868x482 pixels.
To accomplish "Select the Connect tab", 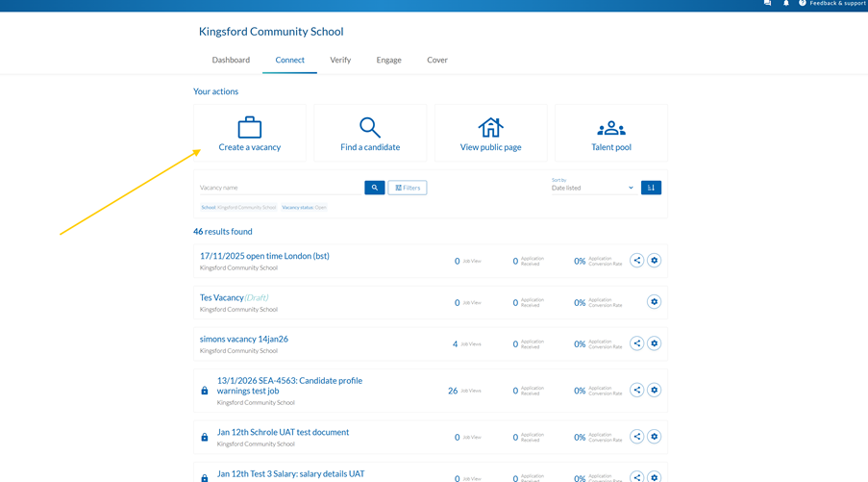I will pos(290,60).
